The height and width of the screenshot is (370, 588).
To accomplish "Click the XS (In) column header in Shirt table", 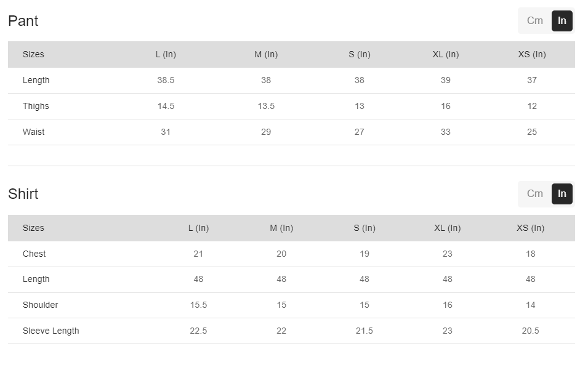I will pyautogui.click(x=530, y=228).
